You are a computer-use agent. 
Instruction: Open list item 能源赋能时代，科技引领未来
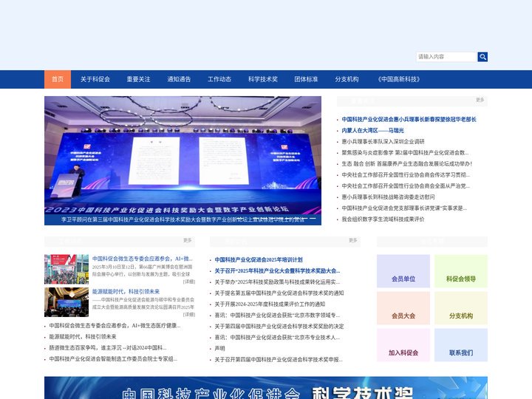83,337
